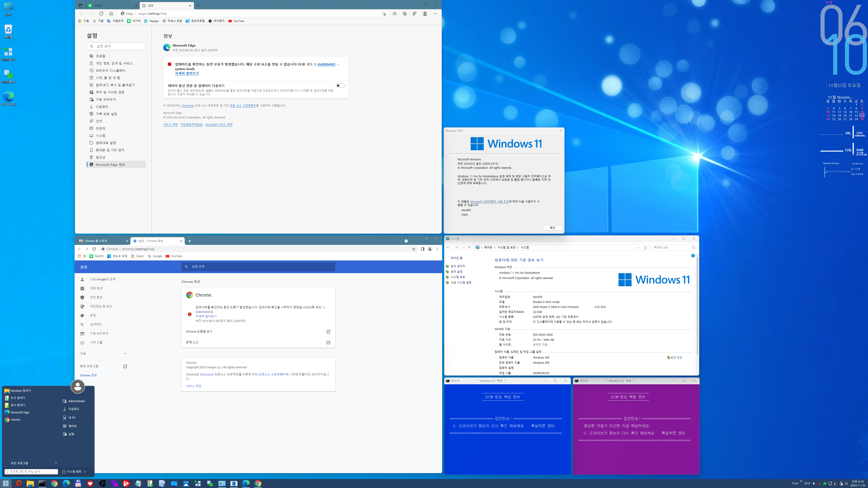Open Control Panel address bar dropdown
Image resolution: width=868 pixels, height=488 pixels.
[x=639, y=248]
